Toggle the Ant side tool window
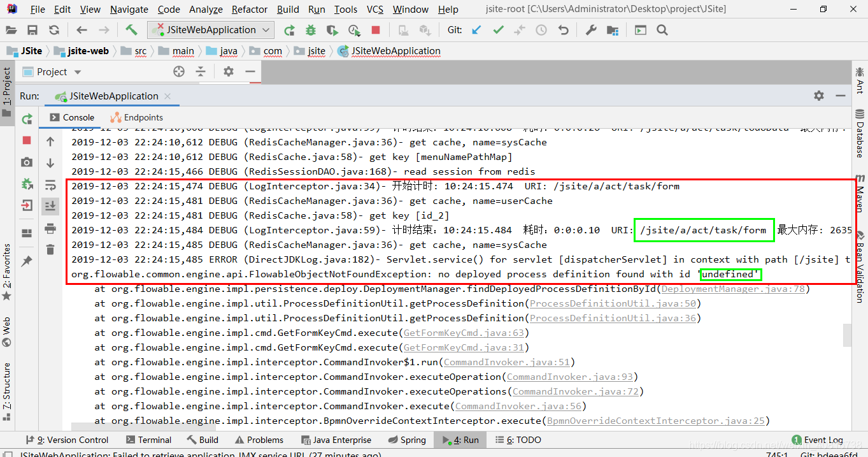The height and width of the screenshot is (457, 868). [860, 80]
